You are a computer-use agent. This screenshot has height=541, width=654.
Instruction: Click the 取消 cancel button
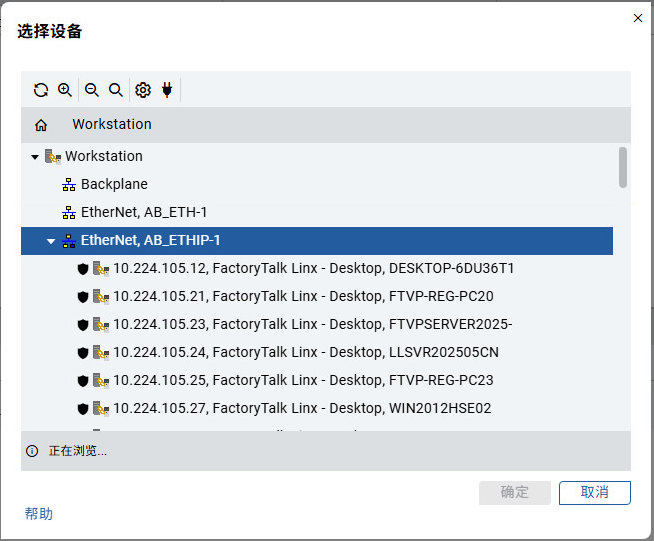click(594, 492)
